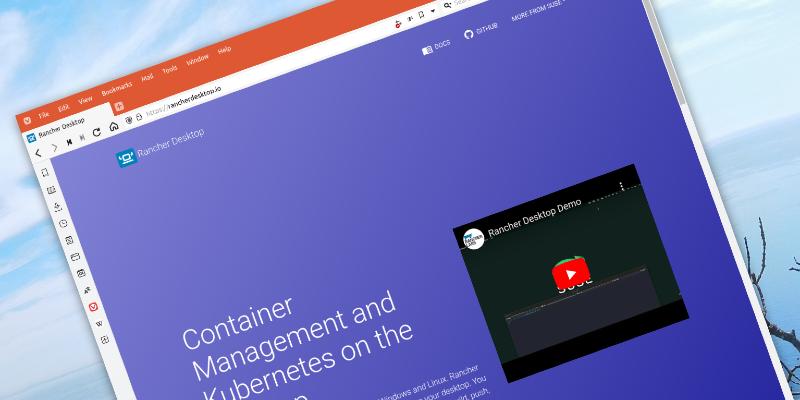The image size is (800, 400).
Task: Open the DOCS link
Action: (437, 46)
